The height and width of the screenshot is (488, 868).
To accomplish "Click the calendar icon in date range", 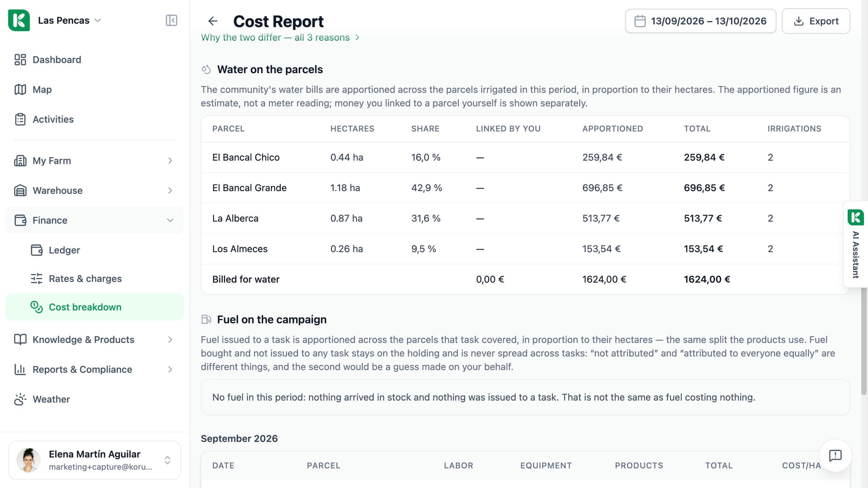I will click(640, 21).
